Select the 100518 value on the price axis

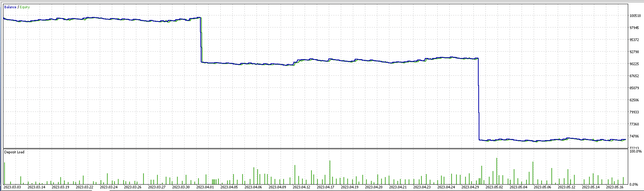pos(635,15)
